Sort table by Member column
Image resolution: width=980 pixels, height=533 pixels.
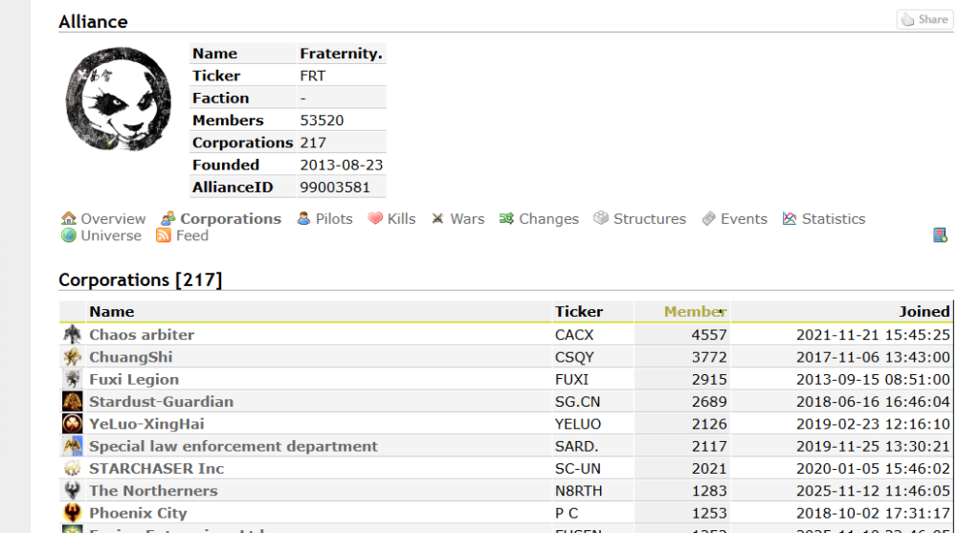click(695, 311)
